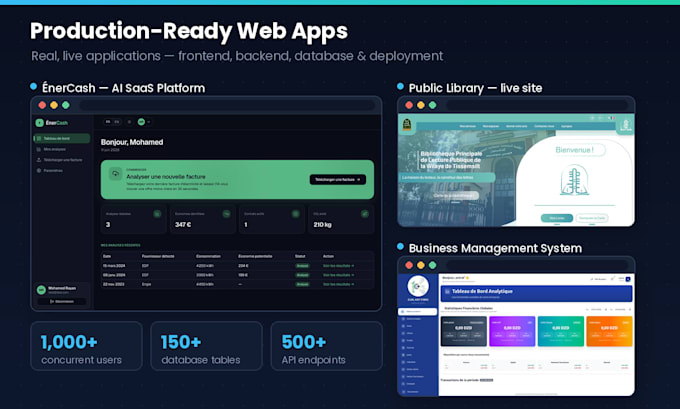
Task: Click the ÉnerCash — AI SaaS Platform label
Action: [x=123, y=88]
